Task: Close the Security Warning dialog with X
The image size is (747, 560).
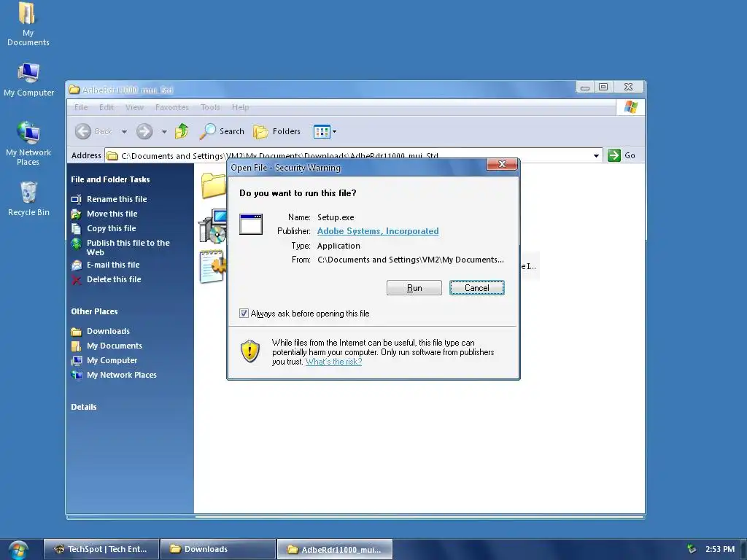Action: (x=502, y=164)
